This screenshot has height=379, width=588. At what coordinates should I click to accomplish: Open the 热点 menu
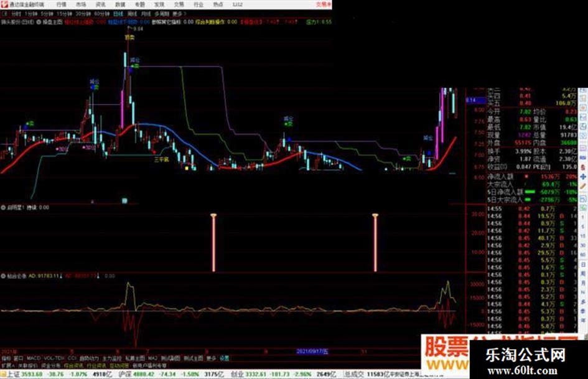[x=218, y=4]
